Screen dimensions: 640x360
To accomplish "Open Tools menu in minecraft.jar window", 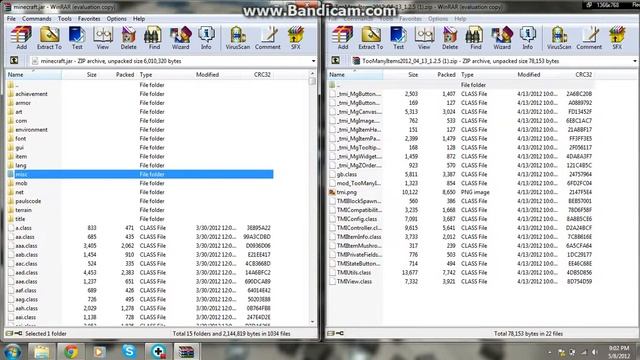I will [x=64, y=19].
